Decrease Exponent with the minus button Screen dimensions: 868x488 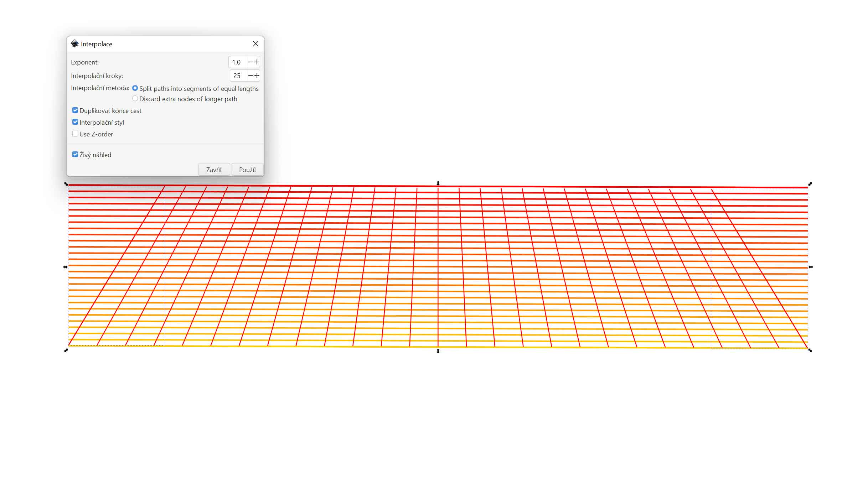(251, 62)
